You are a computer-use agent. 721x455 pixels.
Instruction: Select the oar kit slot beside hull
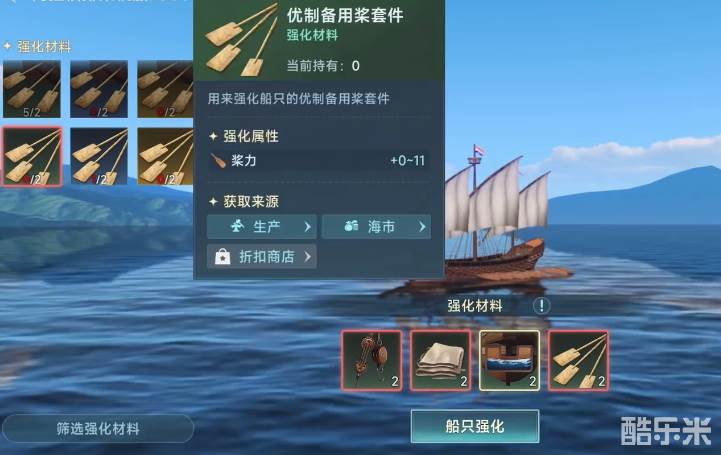point(578,361)
